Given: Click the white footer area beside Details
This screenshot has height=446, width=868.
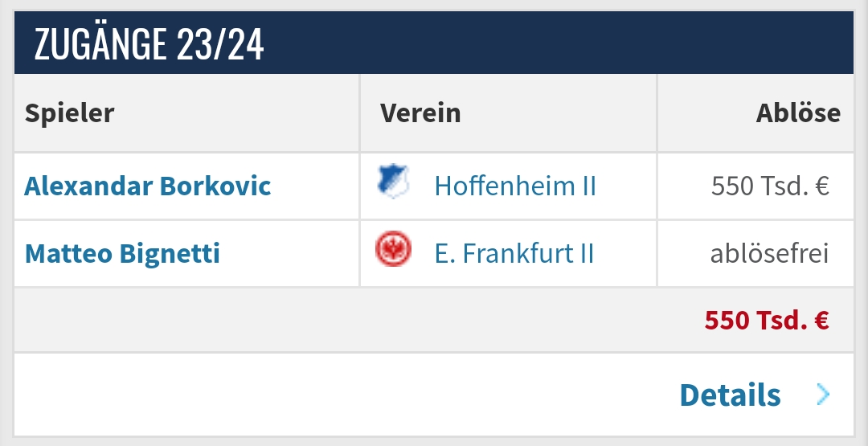Looking at the screenshot, I should (343, 395).
